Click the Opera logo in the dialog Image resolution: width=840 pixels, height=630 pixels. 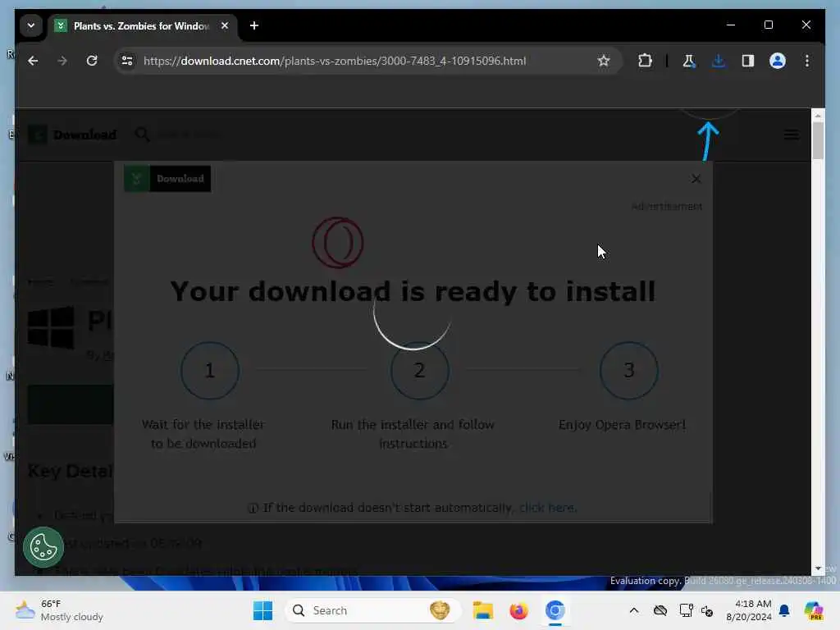(338, 243)
